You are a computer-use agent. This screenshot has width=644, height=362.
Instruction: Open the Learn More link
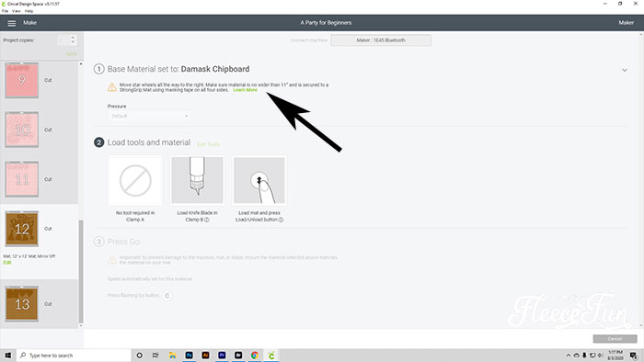246,90
